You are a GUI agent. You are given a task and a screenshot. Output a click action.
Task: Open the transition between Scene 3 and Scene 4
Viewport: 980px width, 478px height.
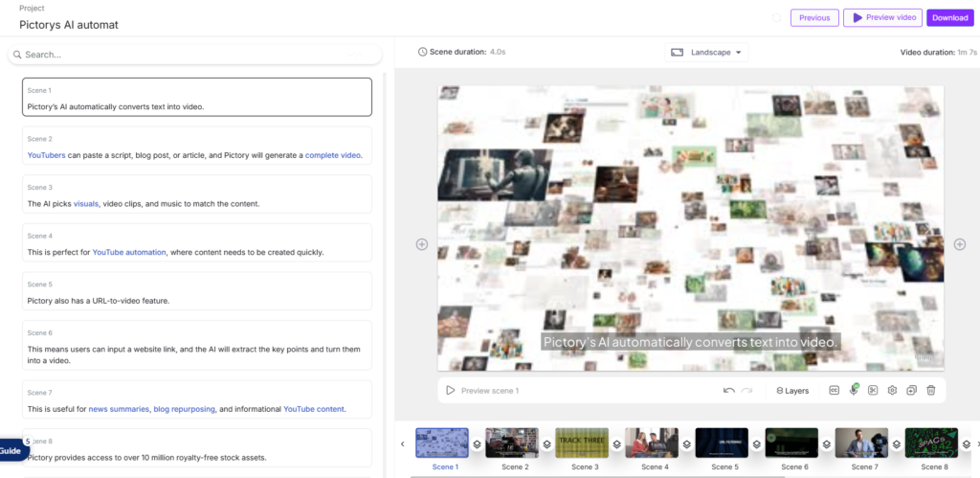coord(617,444)
